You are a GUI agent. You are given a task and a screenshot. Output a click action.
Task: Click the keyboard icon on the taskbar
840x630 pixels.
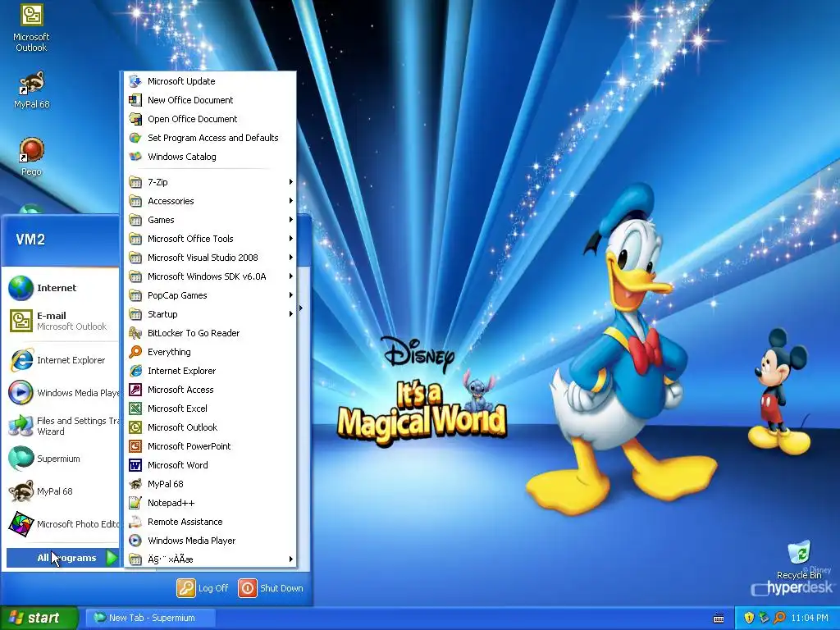[x=719, y=619]
